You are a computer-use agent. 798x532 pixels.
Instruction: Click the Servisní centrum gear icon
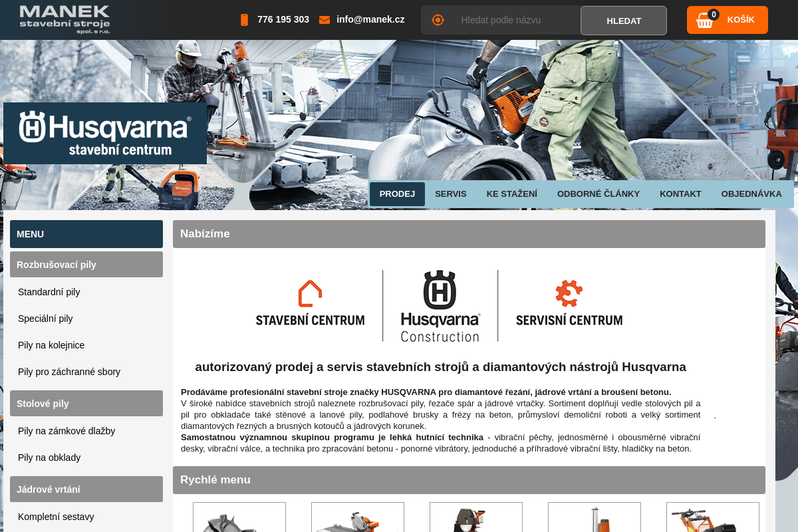pyautogui.click(x=569, y=293)
